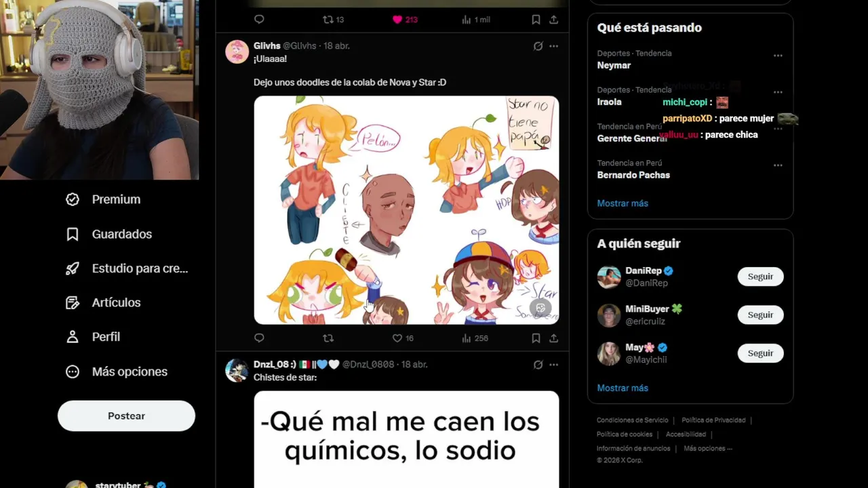The height and width of the screenshot is (488, 868).
Task: Click Grok icon on Glivhs post
Action: pyautogui.click(x=538, y=46)
